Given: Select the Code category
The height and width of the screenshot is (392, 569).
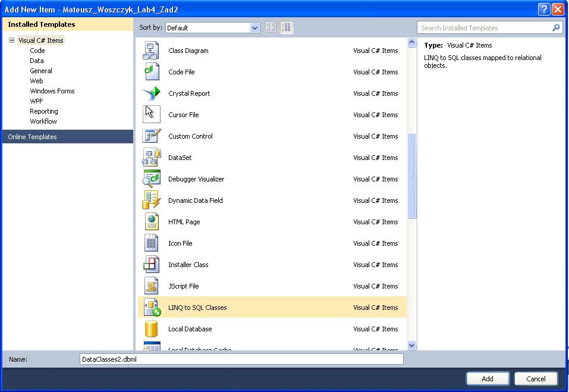Looking at the screenshot, I should 37,51.
